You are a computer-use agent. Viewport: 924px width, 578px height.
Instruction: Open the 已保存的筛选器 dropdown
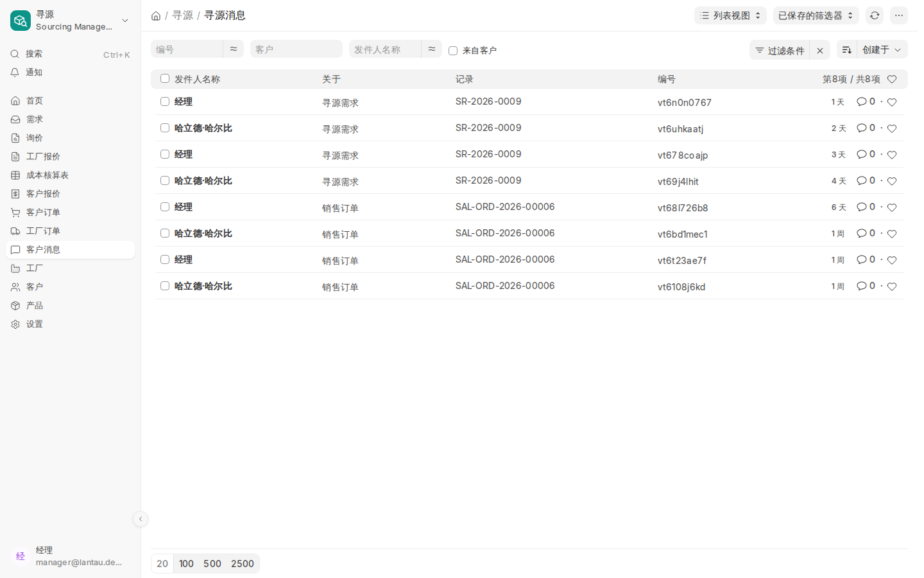816,15
